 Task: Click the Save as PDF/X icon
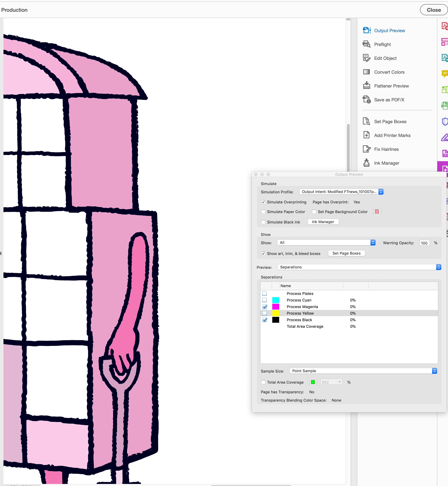tap(366, 99)
